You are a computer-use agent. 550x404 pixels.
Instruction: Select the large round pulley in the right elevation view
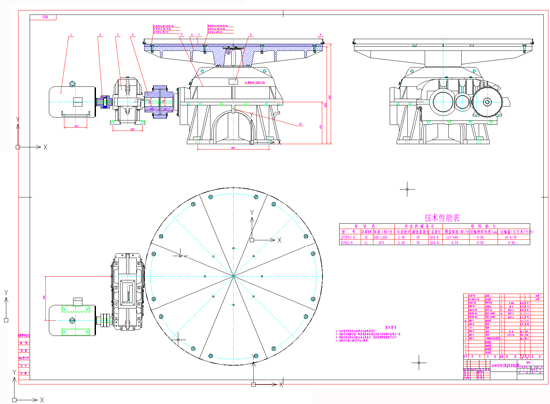(487, 102)
